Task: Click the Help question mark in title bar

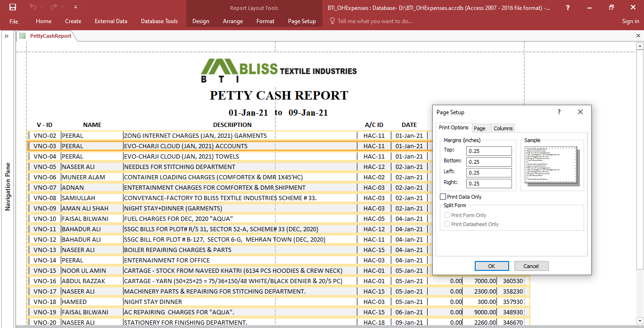Action: pos(568,8)
